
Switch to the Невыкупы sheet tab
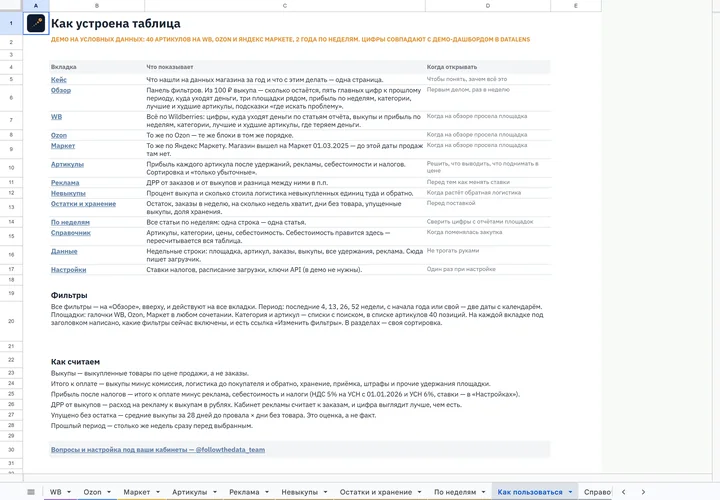[x=299, y=492]
